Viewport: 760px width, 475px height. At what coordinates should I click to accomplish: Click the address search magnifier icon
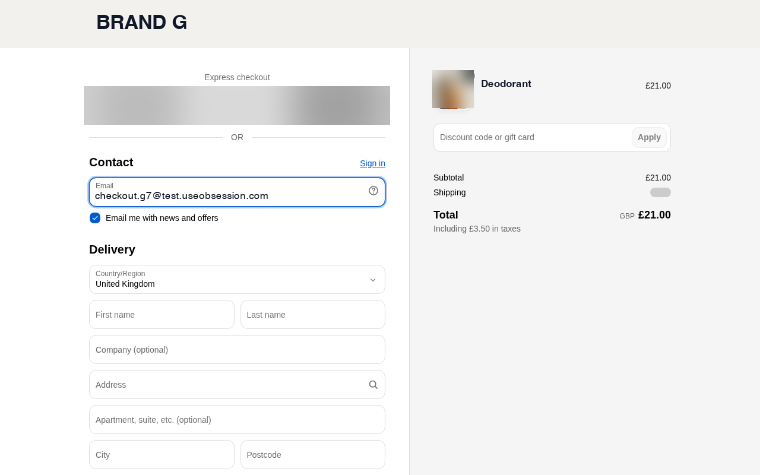coord(373,385)
